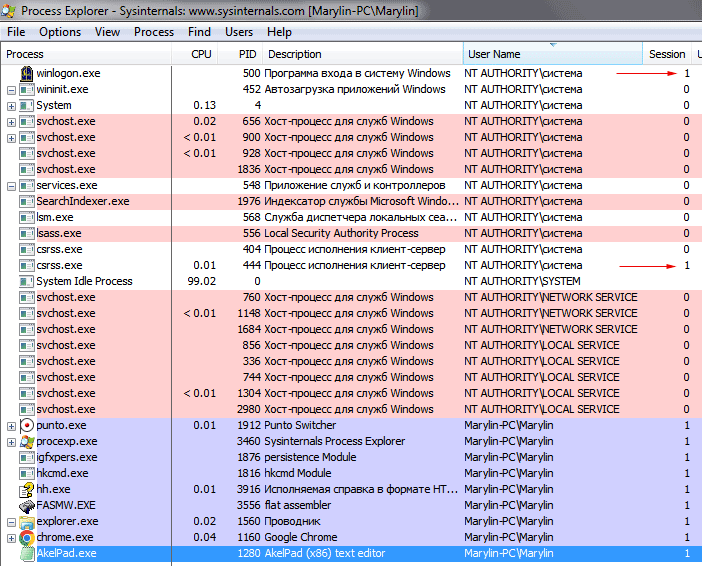Open the Find menu
The image size is (702, 566).
pyautogui.click(x=199, y=32)
